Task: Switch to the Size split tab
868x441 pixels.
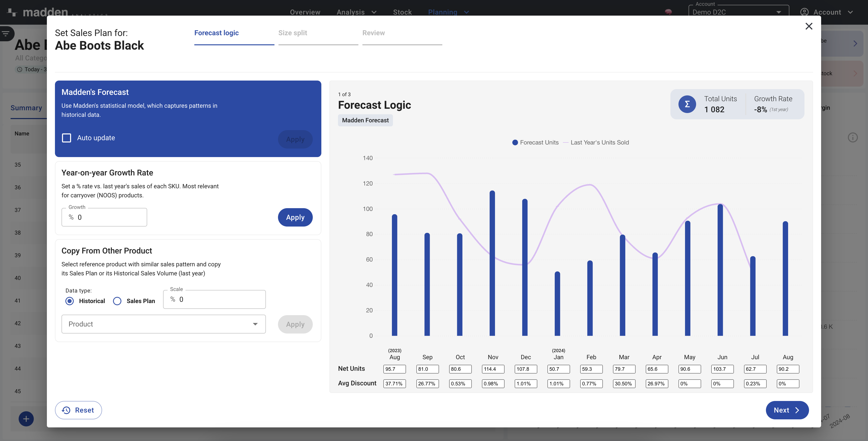Action: point(292,33)
